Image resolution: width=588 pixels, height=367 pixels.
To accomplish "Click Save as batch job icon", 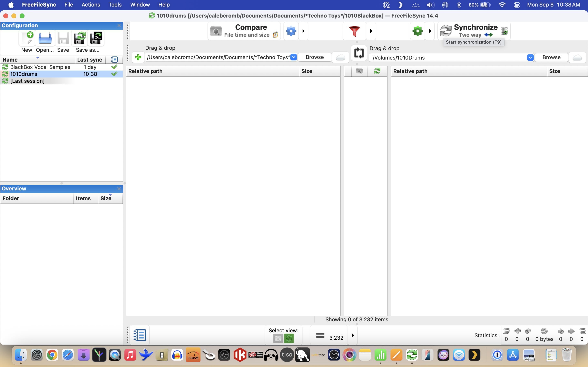I will tap(96, 38).
